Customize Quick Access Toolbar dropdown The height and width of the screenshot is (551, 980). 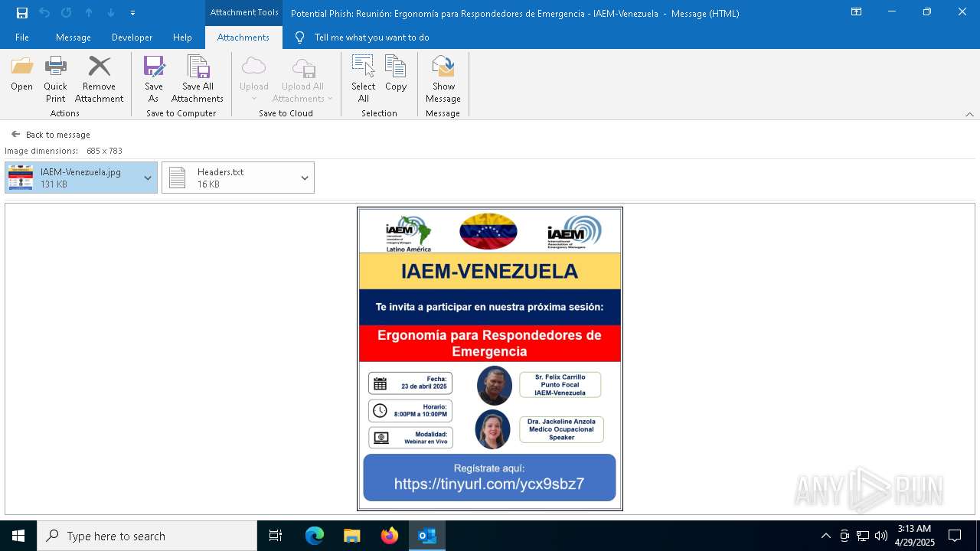click(132, 13)
